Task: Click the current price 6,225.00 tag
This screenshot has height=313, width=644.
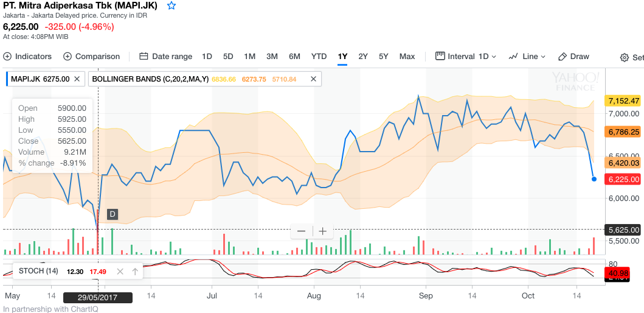Action: tap(623, 179)
